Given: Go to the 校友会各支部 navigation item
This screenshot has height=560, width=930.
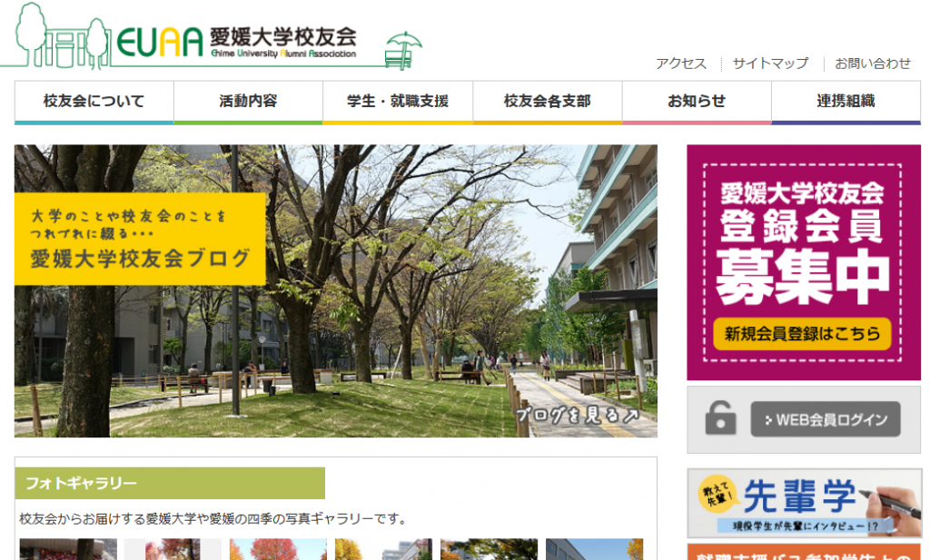Looking at the screenshot, I should click(x=547, y=102).
